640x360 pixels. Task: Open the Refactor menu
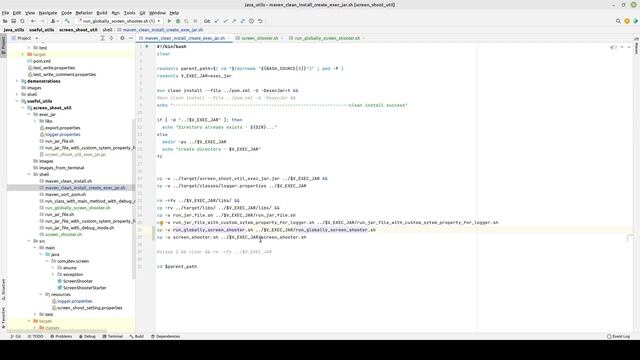tap(84, 13)
